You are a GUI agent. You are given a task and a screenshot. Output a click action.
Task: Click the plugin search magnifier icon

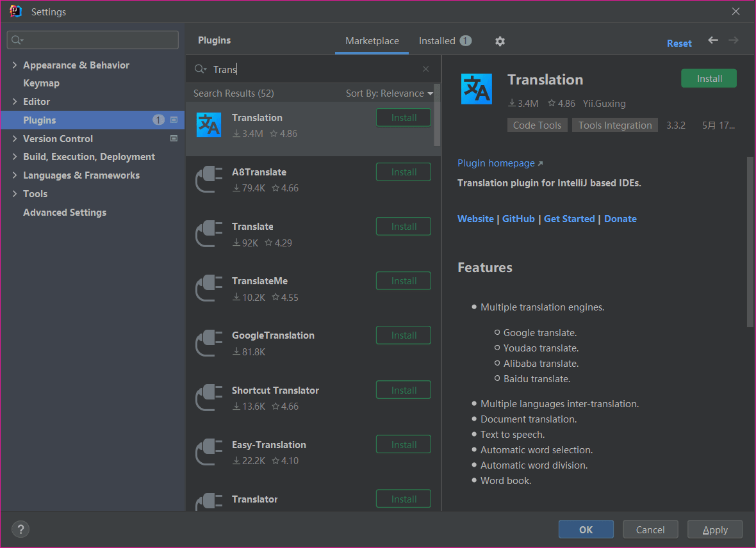coord(200,69)
